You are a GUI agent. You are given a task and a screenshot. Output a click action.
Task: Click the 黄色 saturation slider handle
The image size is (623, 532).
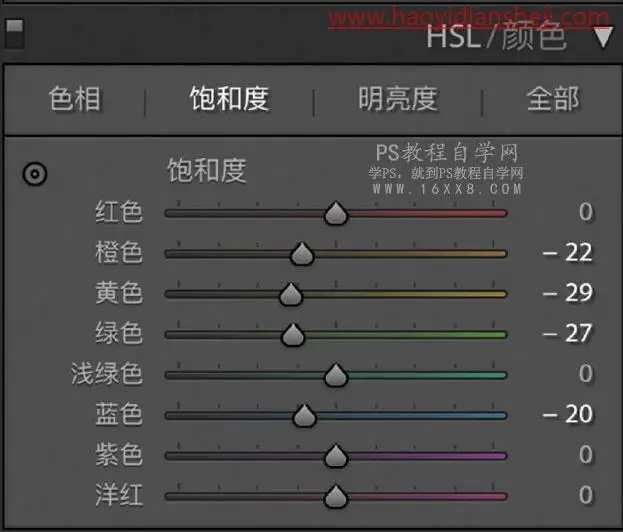point(291,294)
